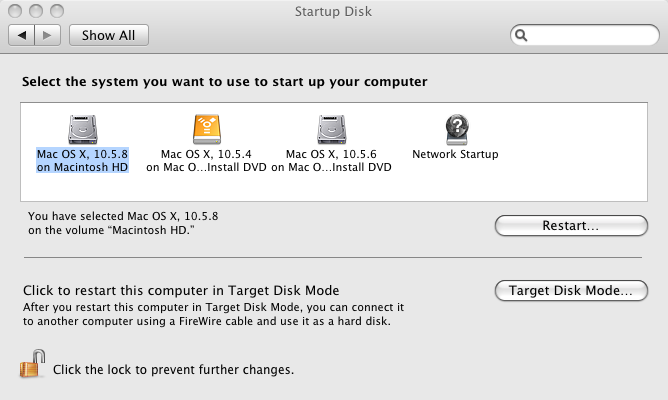
Task: Go back with the left arrow
Action: 21,35
